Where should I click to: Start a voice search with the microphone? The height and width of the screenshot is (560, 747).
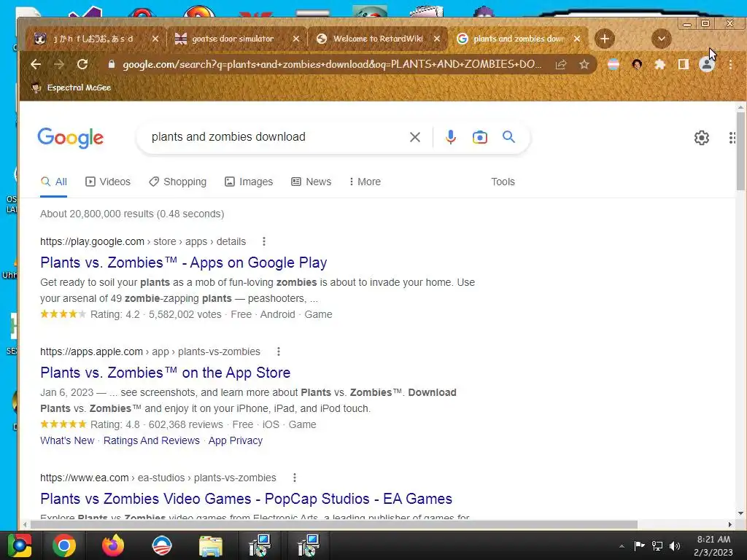(450, 137)
